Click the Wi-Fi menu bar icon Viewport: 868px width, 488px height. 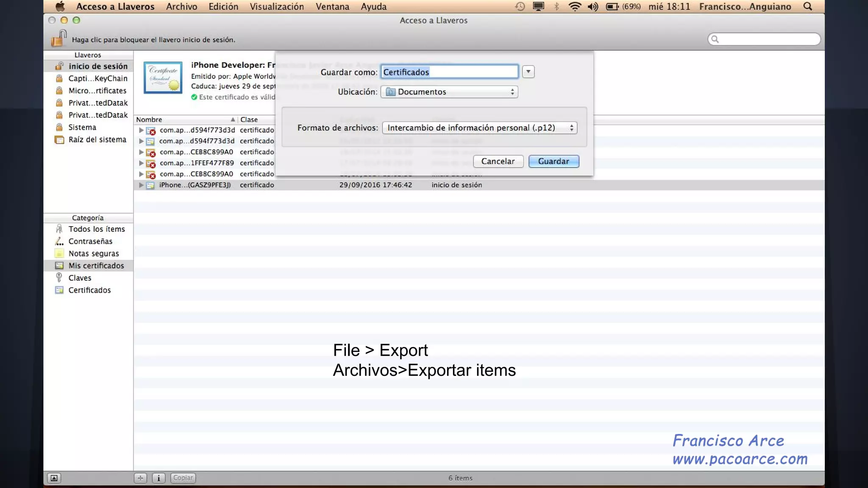point(575,6)
